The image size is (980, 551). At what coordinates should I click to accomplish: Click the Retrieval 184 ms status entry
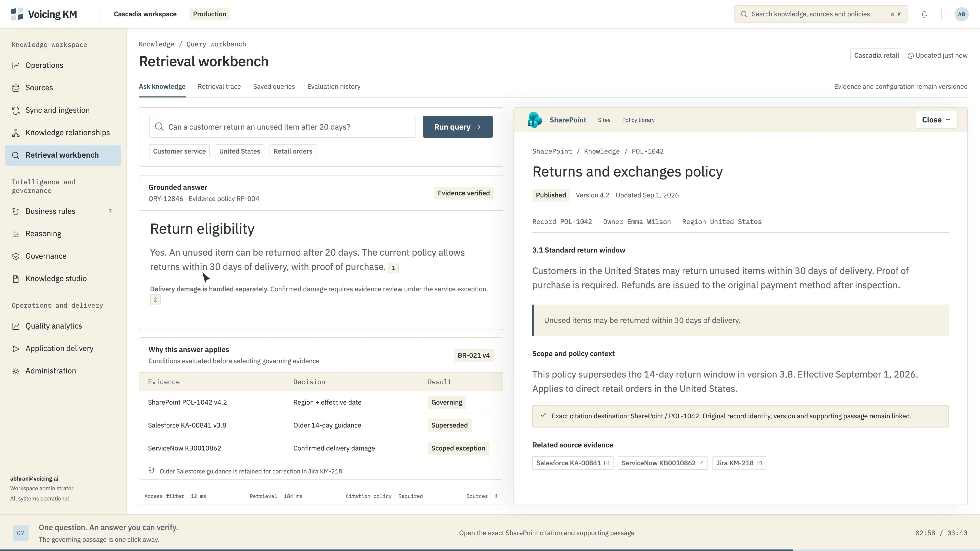click(x=276, y=496)
